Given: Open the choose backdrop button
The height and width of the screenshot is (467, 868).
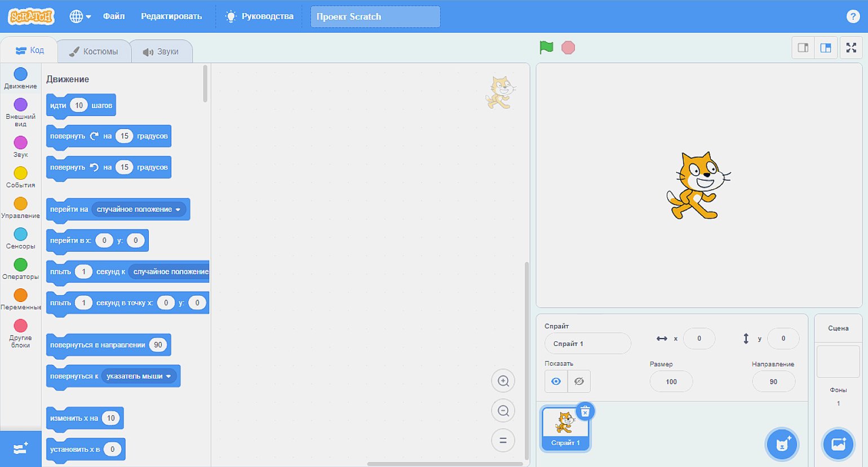Looking at the screenshot, I should tap(838, 444).
